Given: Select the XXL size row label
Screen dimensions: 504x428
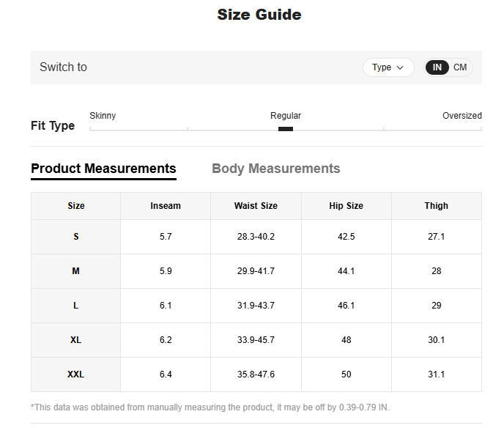Looking at the screenshot, I should click(76, 374).
